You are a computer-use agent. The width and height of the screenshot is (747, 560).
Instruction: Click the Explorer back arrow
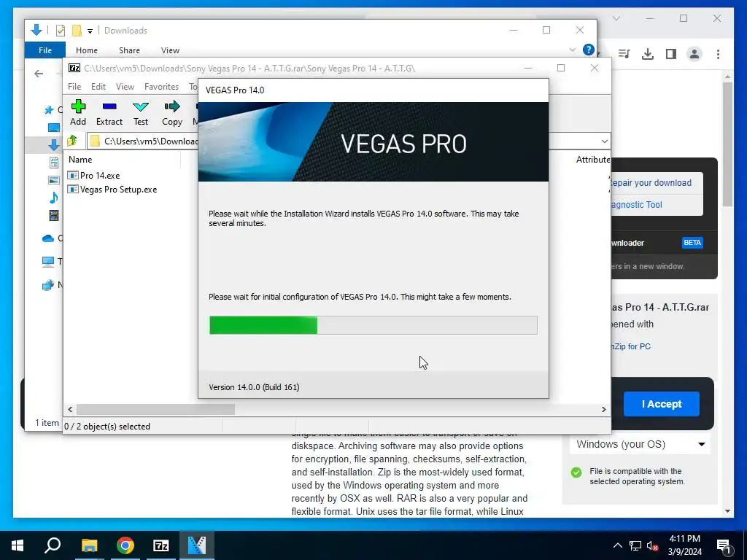(x=39, y=74)
